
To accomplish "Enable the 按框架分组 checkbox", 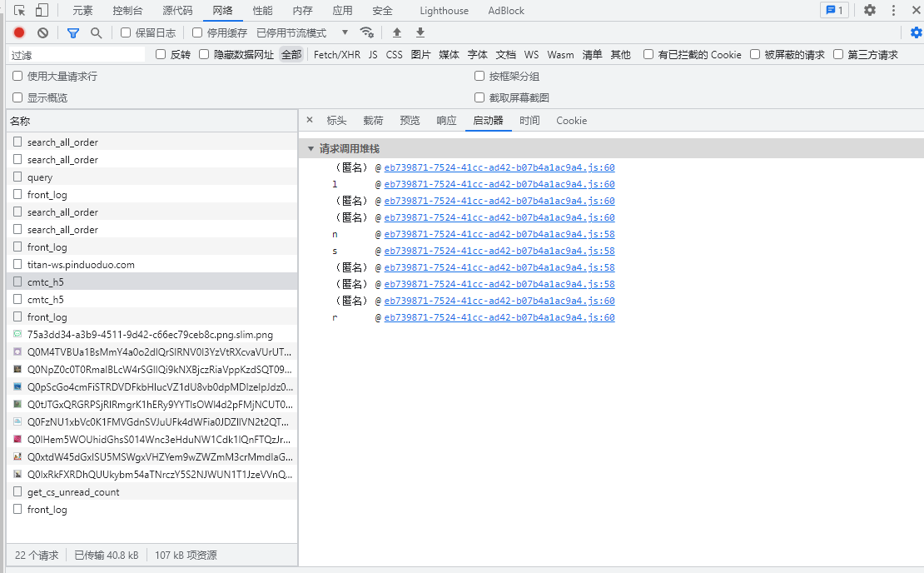I will click(479, 76).
